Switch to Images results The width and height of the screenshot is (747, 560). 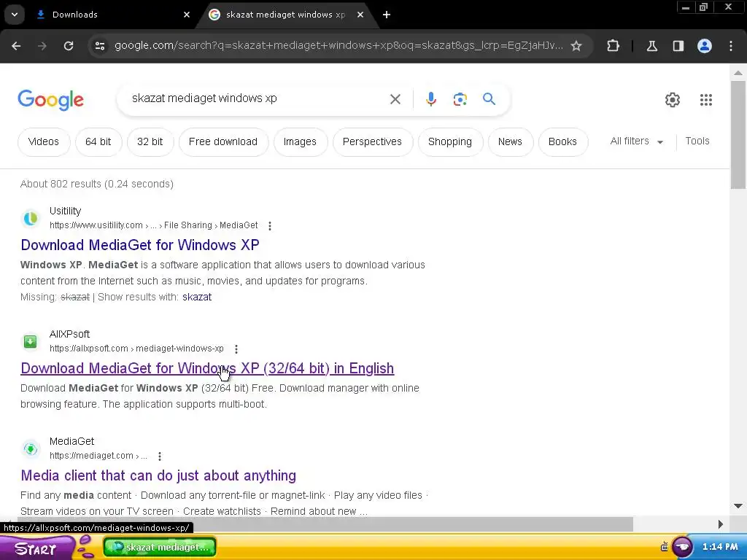coord(300,142)
